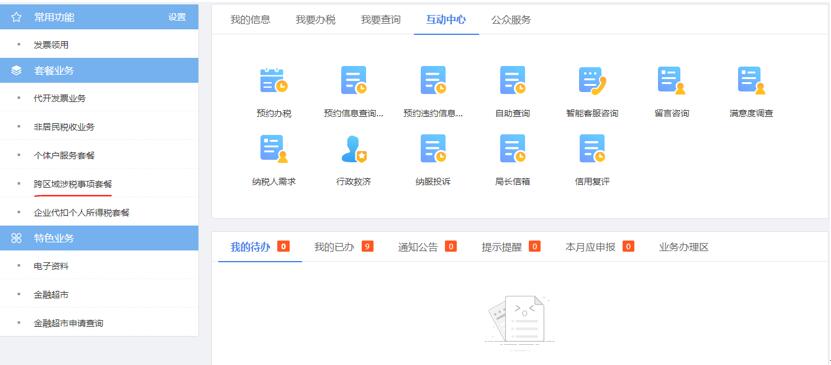Viewport: 831px width, 365px height.
Task: Open the 信用复评 icon
Action: tap(592, 149)
